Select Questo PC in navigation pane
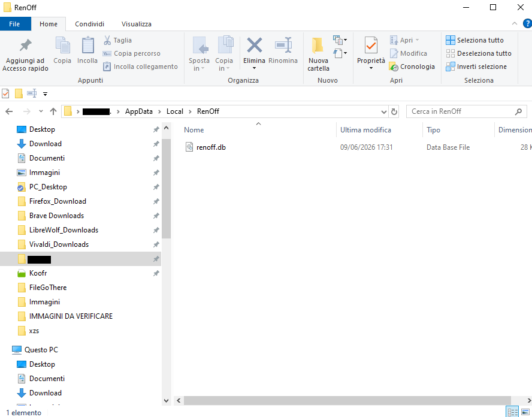Image resolution: width=532 pixels, height=417 pixels. pos(41,350)
